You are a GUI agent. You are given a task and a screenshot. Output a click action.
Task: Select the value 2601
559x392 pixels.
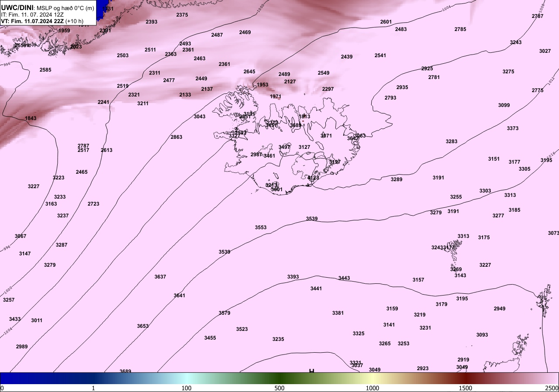point(386,22)
